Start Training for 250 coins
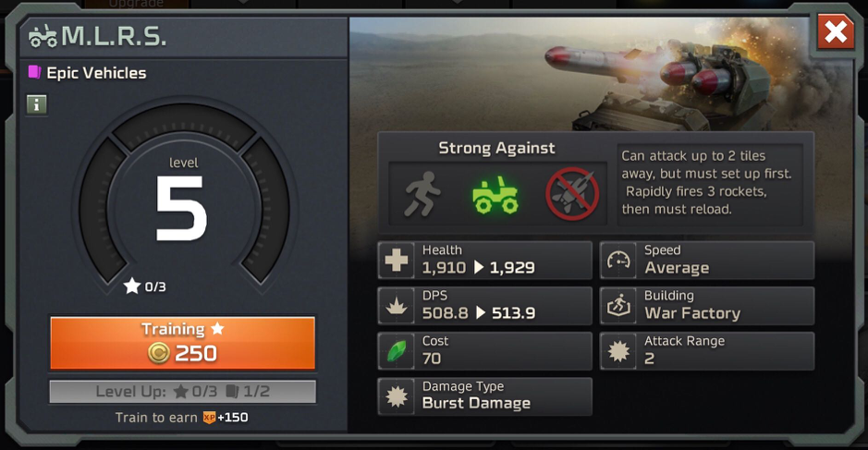 tap(183, 343)
